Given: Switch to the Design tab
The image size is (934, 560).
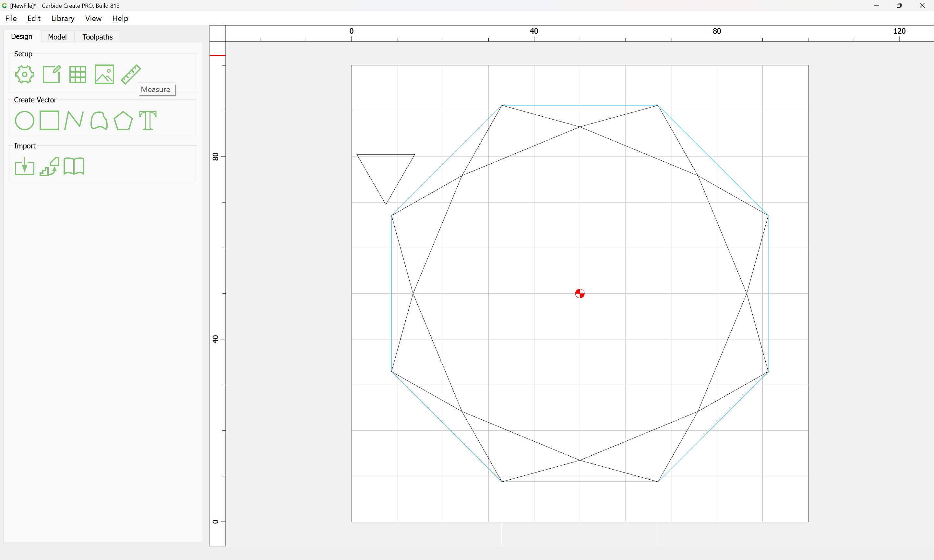Looking at the screenshot, I should tap(22, 37).
